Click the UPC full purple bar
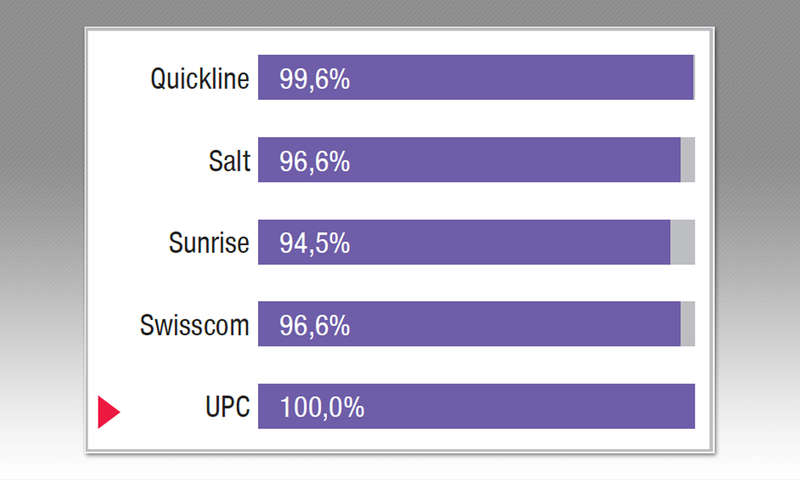This screenshot has width=800, height=480. [x=477, y=406]
